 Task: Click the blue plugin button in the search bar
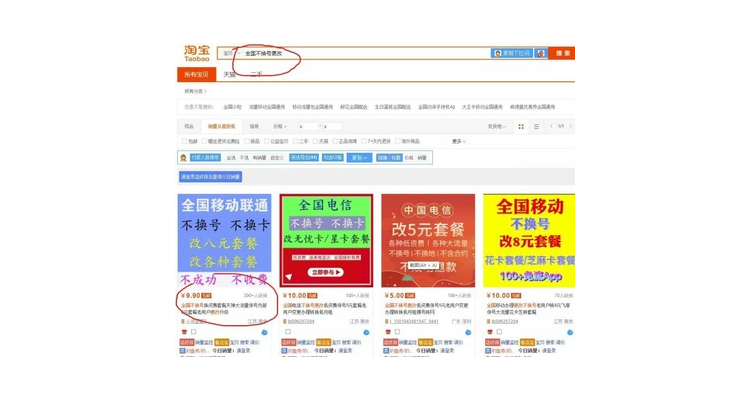[x=512, y=53]
